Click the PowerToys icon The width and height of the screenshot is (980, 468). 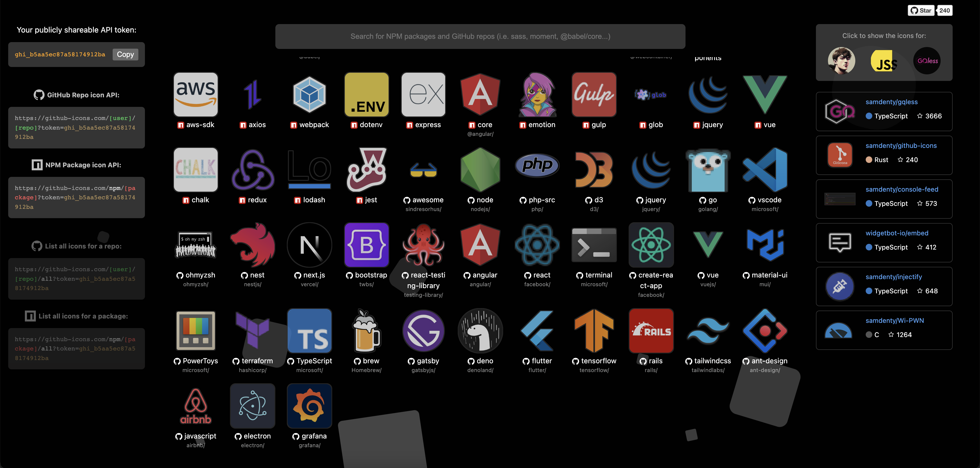click(x=196, y=331)
